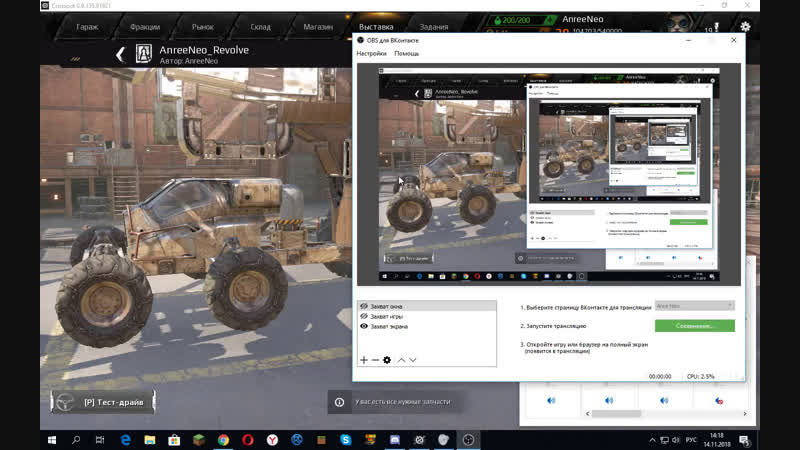Click the РУС language indicator

691,440
